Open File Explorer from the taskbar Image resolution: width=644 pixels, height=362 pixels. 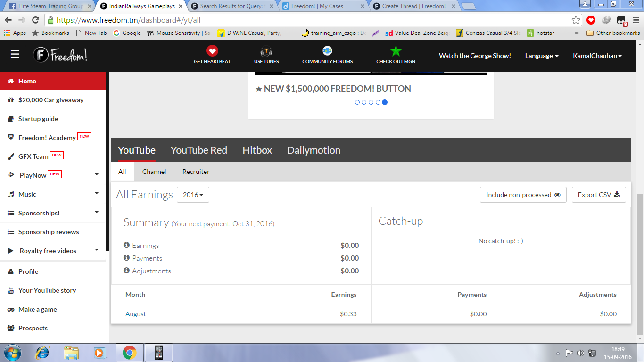coord(72,353)
